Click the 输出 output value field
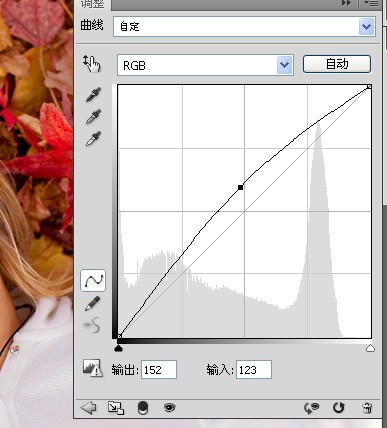This screenshot has width=387, height=428. [x=159, y=370]
